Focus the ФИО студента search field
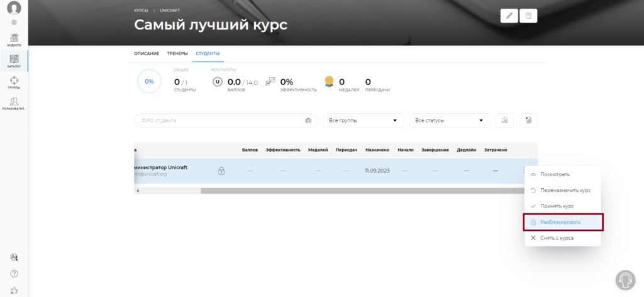 pyautogui.click(x=226, y=120)
